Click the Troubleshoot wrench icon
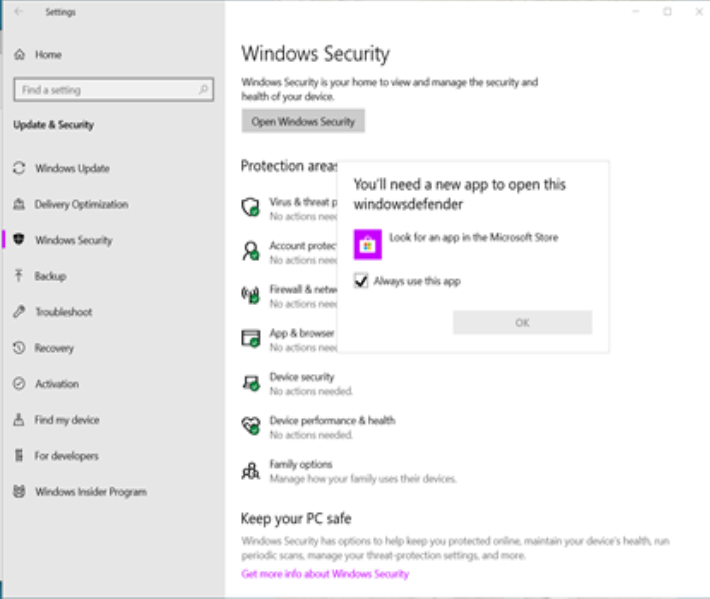Screen dimensions: 710x599 pyautogui.click(x=19, y=311)
